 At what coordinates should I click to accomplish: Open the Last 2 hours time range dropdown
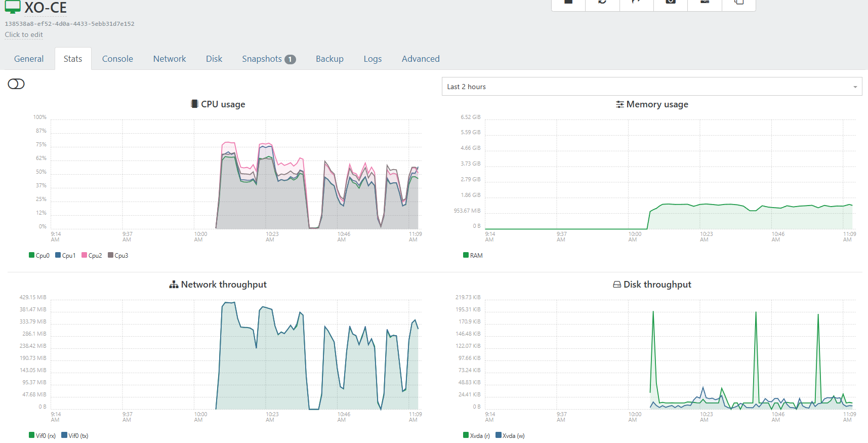click(651, 87)
